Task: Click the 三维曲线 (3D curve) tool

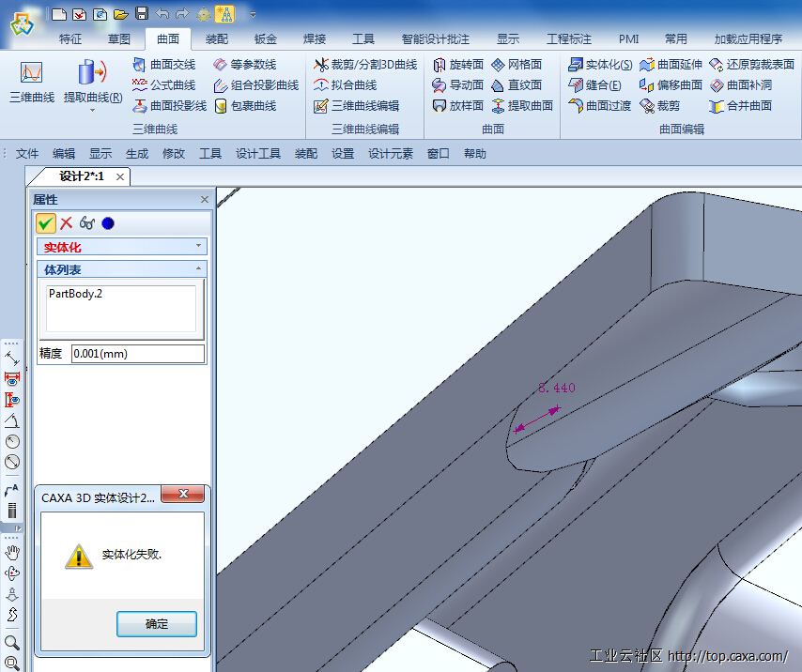Action: (31, 80)
